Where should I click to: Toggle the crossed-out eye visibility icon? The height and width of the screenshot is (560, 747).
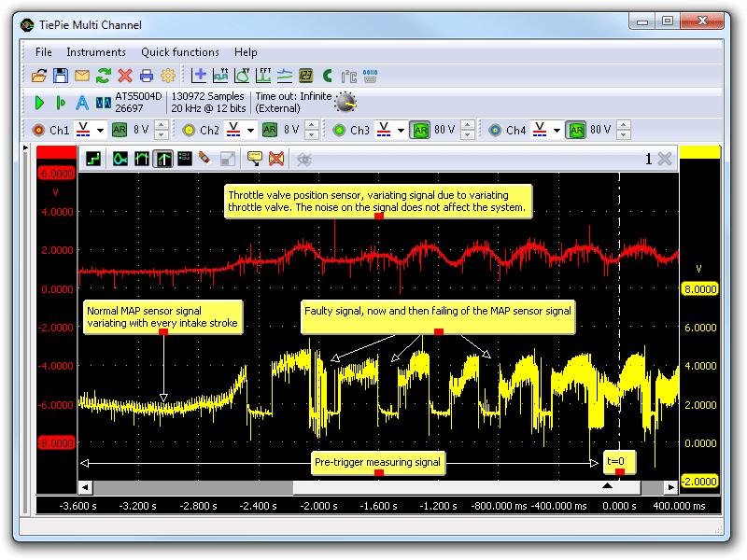point(304,159)
